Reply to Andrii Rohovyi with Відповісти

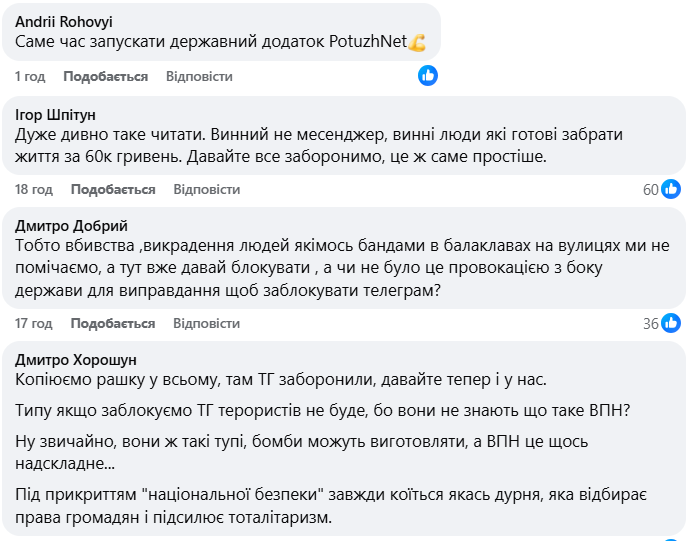(199, 76)
